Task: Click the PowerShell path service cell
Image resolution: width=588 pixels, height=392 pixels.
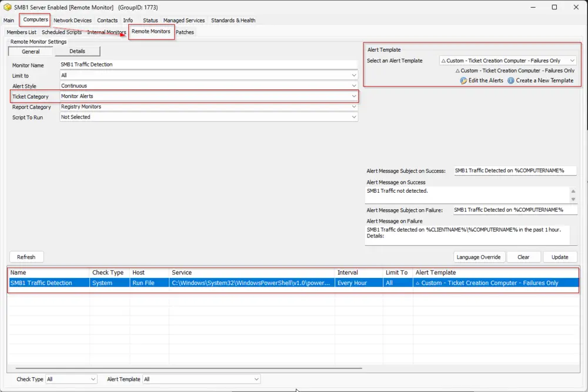Action: pos(251,283)
